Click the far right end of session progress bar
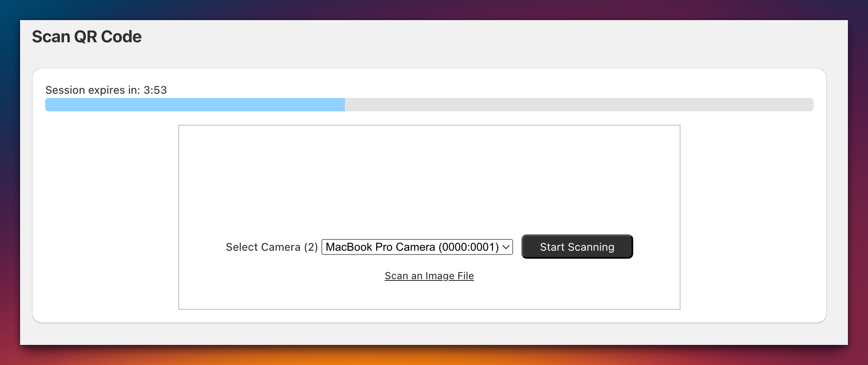 (x=810, y=105)
